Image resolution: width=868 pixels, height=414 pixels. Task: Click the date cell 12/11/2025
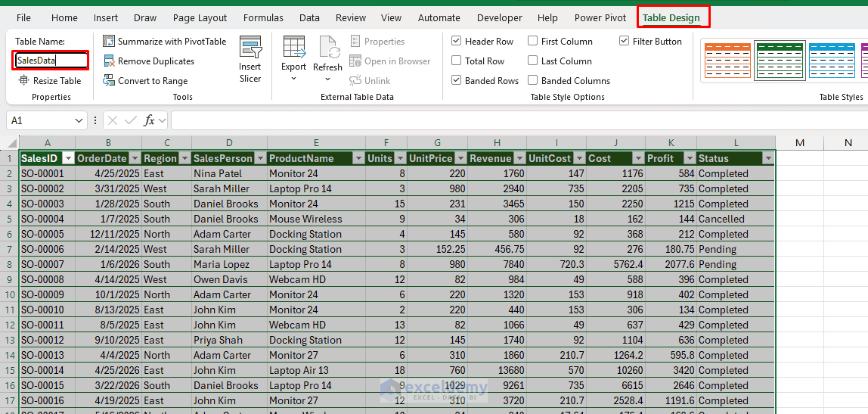coord(109,234)
